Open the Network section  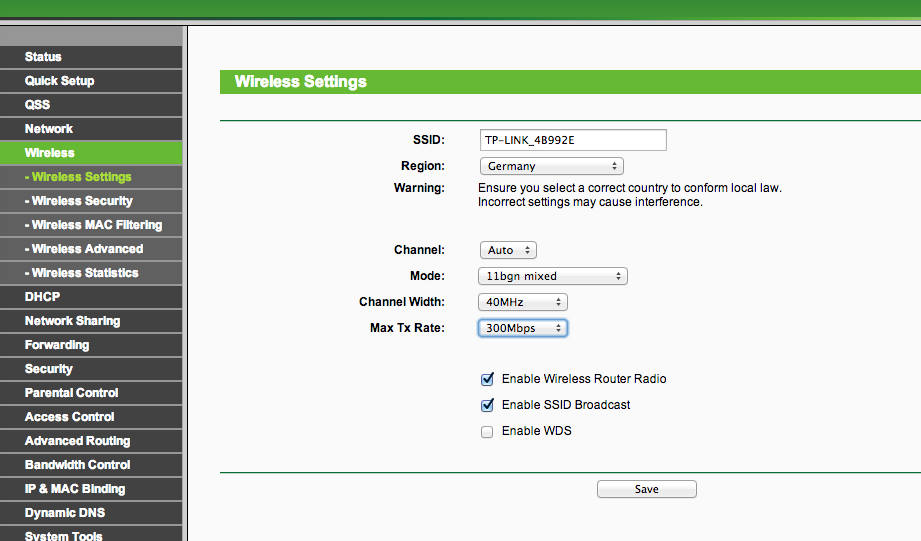click(91, 129)
